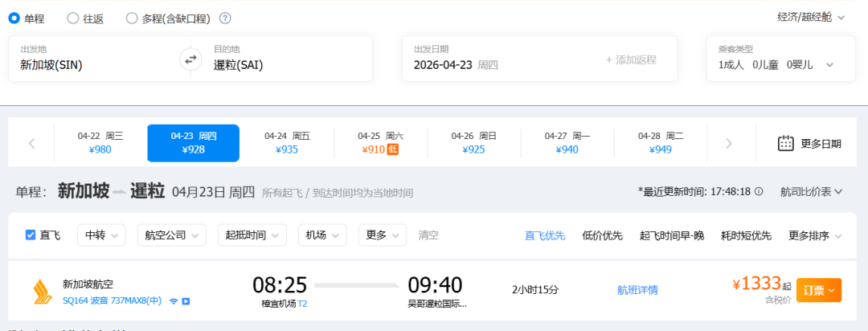This screenshot has height=331, width=868.
Task: Open the 航空公司 airline filter dropdown
Action: [171, 235]
